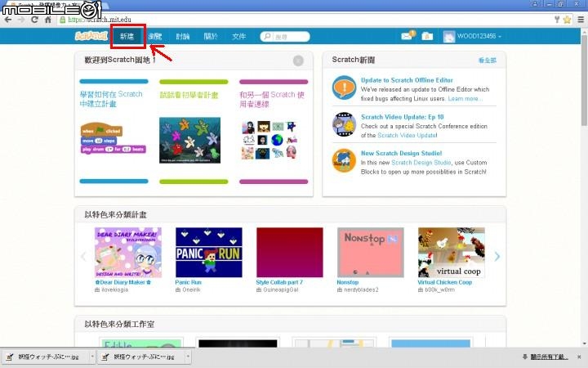
Task: Open the 討論 (Discuss) navigation item
Action: point(183,37)
